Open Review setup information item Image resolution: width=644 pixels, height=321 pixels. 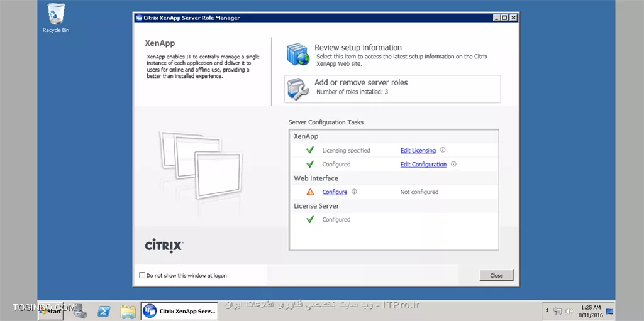click(392, 55)
